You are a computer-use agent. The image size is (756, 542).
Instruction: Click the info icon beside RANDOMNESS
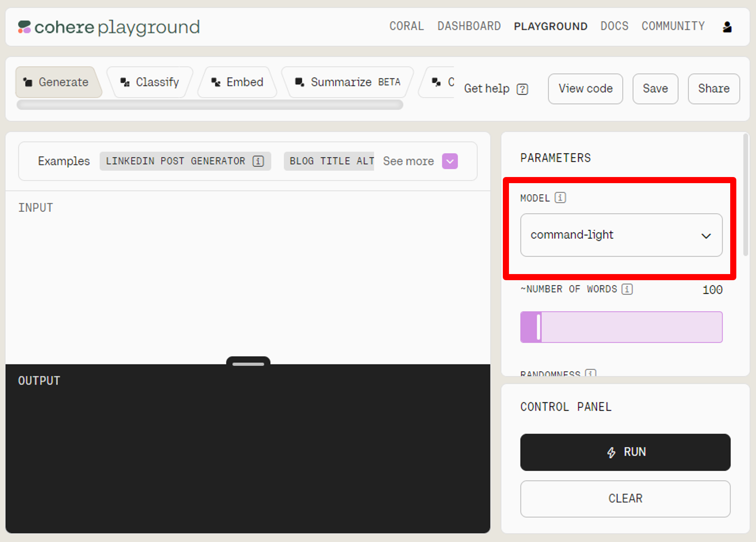[x=590, y=373]
